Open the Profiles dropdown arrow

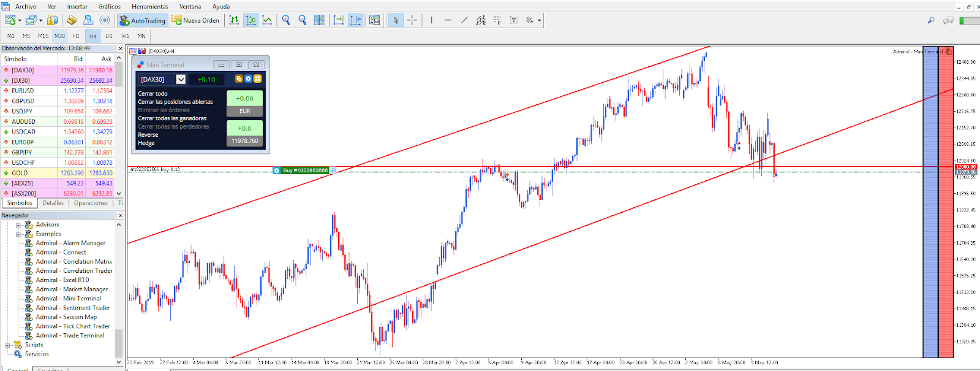pos(40,20)
